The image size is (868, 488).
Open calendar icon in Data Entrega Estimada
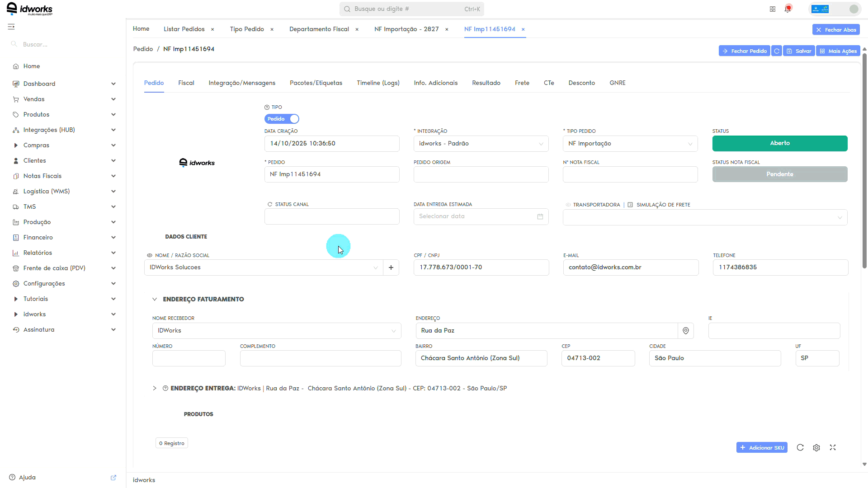[540, 216]
